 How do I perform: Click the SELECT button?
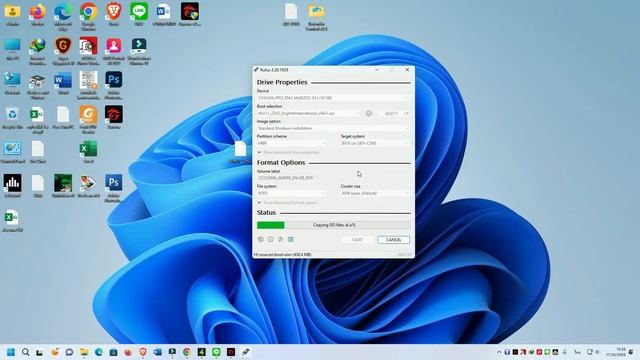point(391,113)
